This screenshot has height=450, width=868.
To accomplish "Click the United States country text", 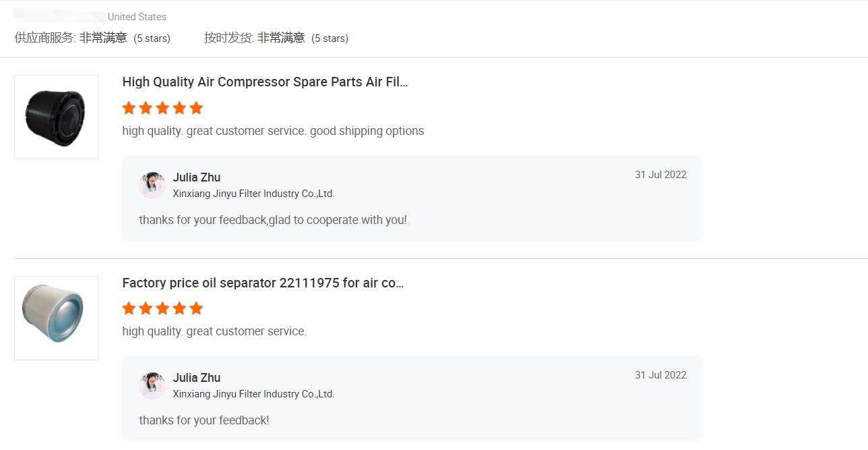I will [137, 17].
